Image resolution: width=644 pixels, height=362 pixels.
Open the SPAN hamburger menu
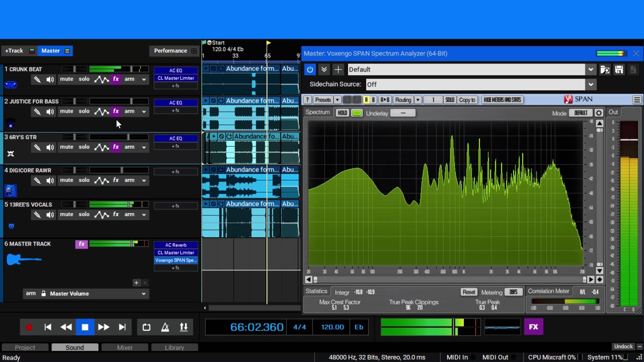click(636, 100)
